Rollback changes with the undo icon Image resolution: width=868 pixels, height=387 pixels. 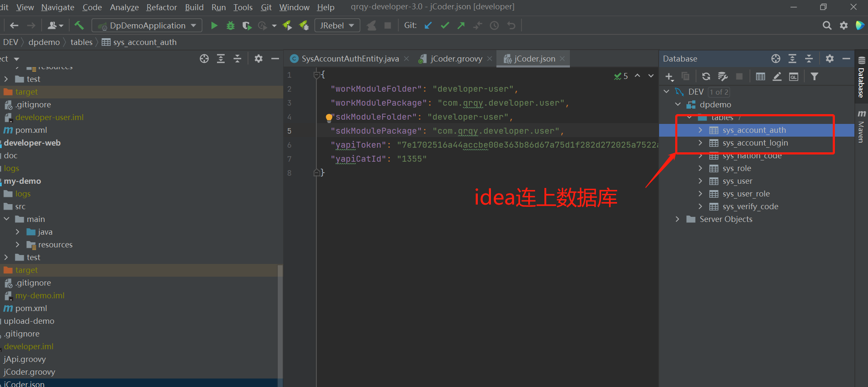pyautogui.click(x=511, y=25)
